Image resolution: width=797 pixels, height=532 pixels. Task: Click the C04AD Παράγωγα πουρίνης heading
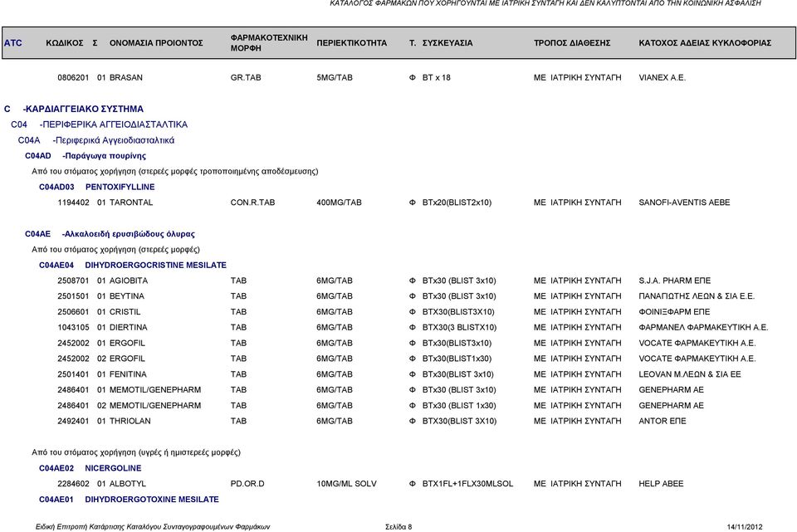pyautogui.click(x=86, y=156)
